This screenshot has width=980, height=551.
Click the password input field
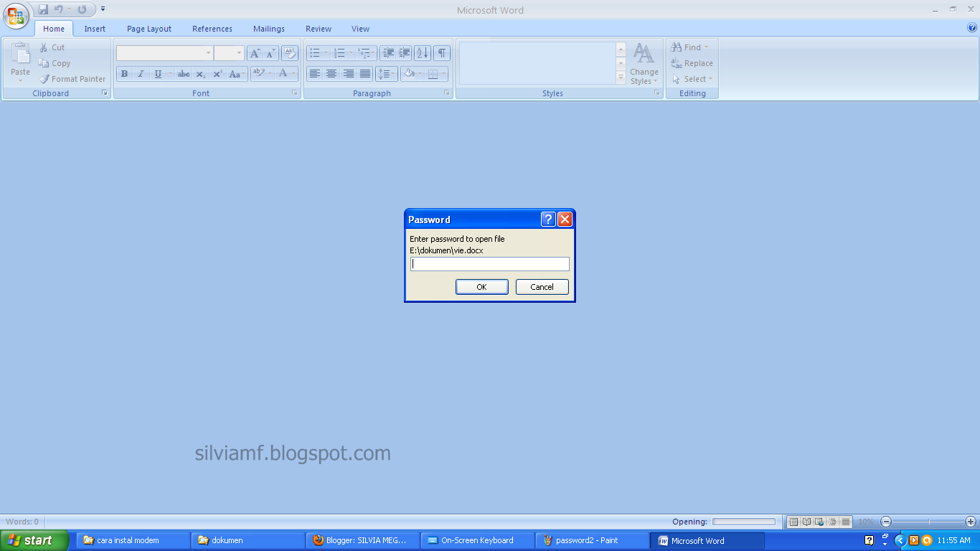(x=490, y=264)
